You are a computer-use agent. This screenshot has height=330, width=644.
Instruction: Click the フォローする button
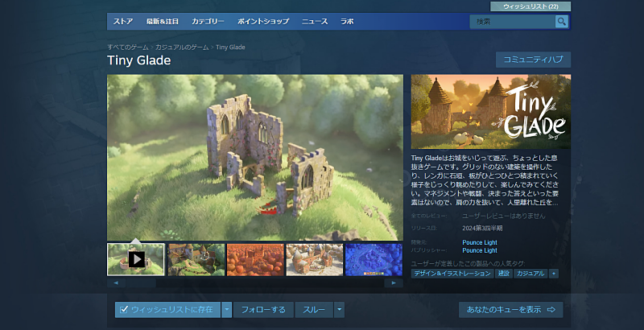[263, 309]
